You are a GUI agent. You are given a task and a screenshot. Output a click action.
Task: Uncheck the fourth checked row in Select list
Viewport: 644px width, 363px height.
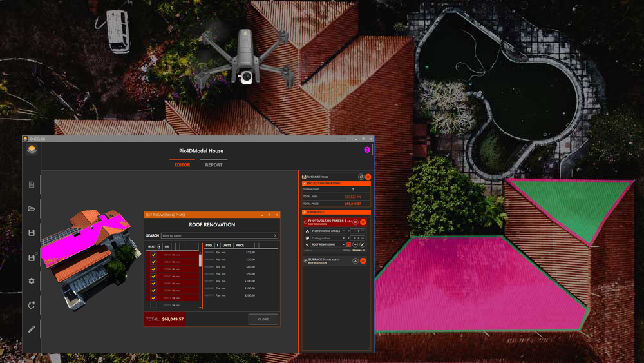(x=153, y=276)
